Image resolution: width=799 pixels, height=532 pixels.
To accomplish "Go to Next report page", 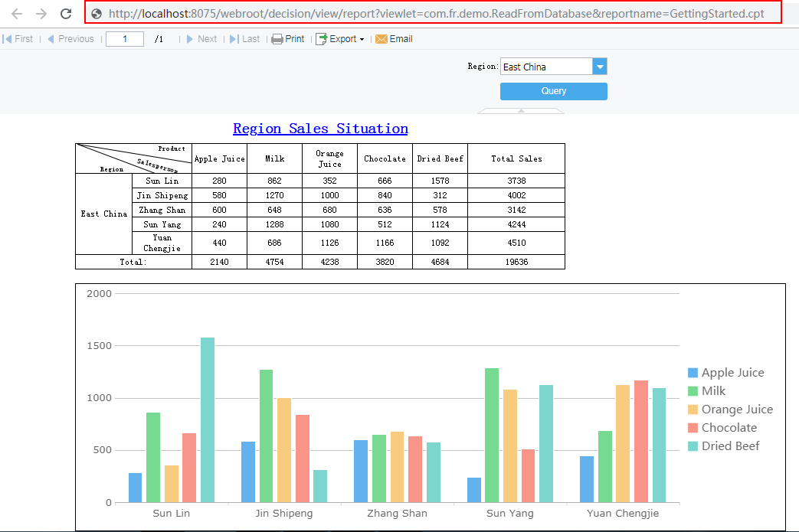I will click(201, 39).
